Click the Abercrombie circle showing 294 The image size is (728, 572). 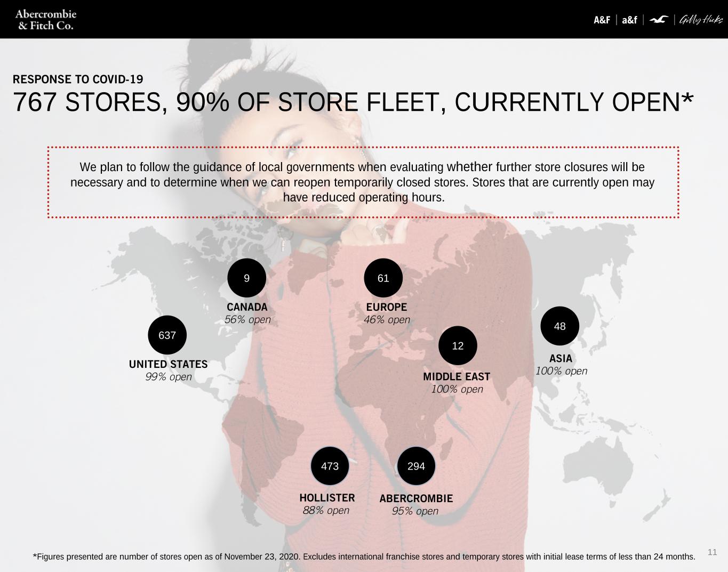416,466
